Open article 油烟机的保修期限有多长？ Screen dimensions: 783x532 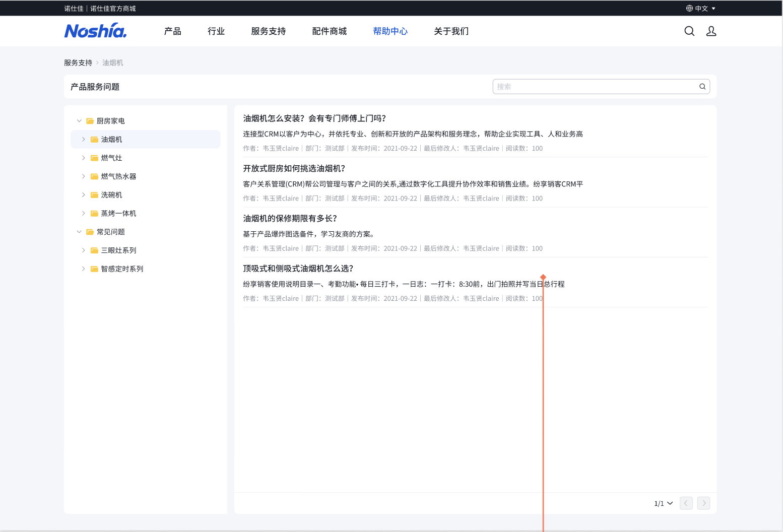(290, 218)
